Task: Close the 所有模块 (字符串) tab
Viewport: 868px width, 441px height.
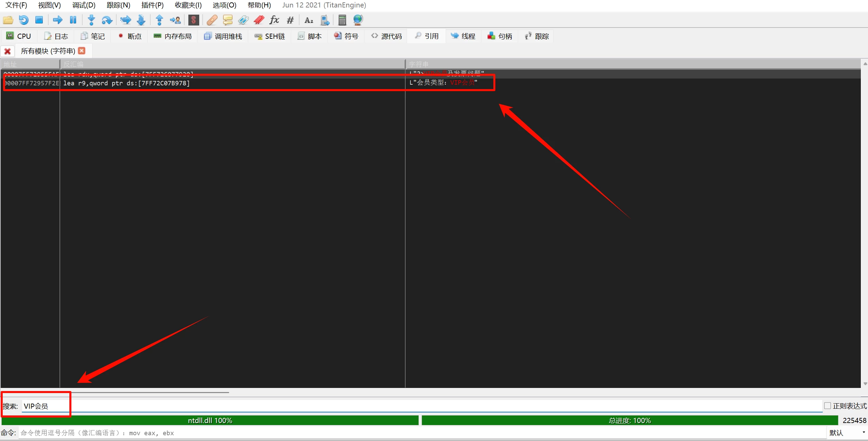Action: (x=82, y=51)
